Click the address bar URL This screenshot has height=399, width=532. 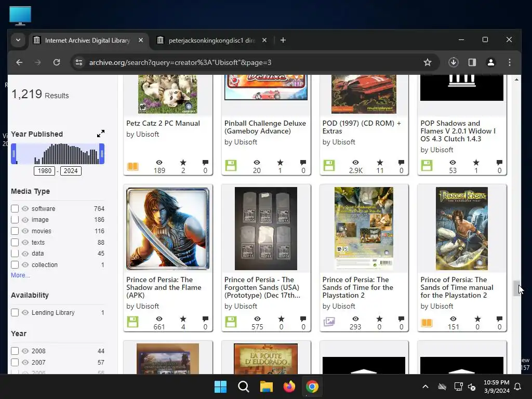coord(180,62)
